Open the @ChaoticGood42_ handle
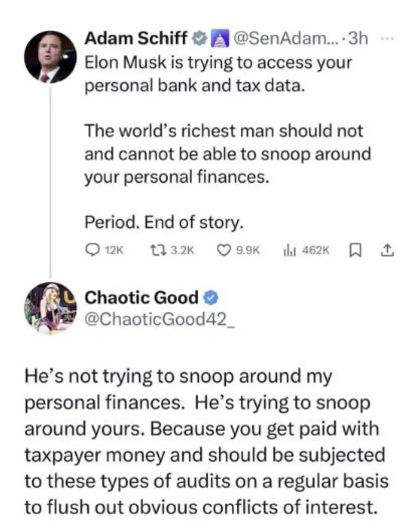 coord(159,320)
